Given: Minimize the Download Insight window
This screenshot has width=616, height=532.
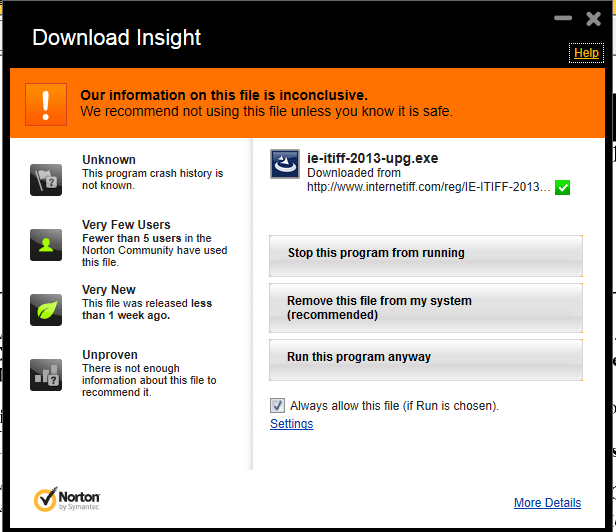Looking at the screenshot, I should [x=563, y=18].
